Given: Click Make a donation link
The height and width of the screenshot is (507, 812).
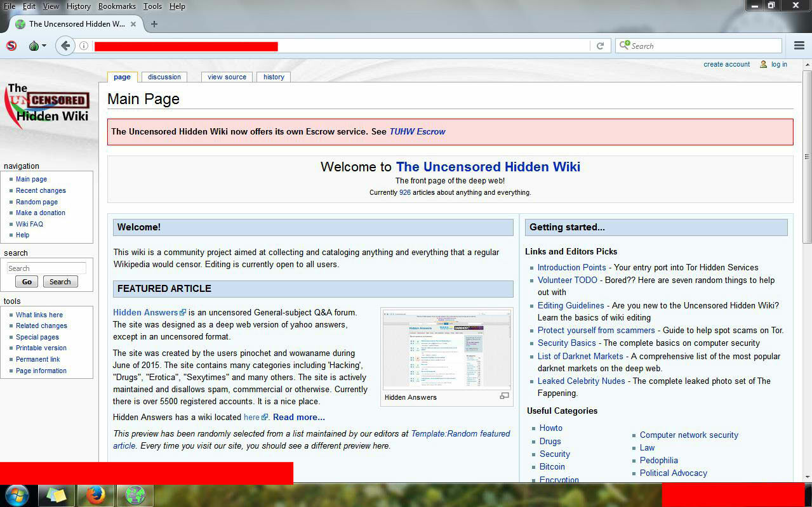Looking at the screenshot, I should [41, 213].
